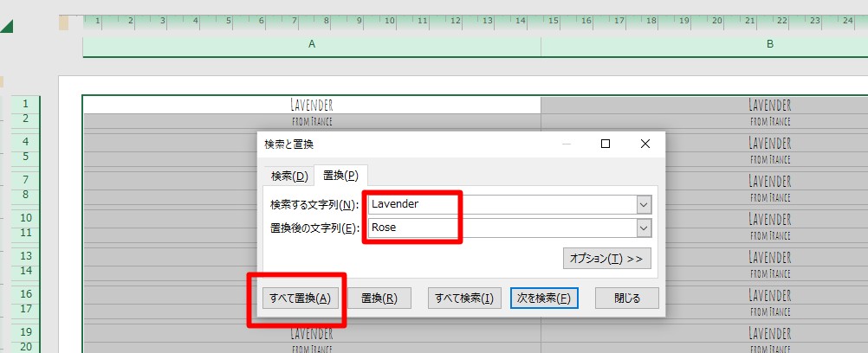Click the 検索する文字列 field containing Lavender
The width and height of the screenshot is (868, 353).
click(501, 204)
